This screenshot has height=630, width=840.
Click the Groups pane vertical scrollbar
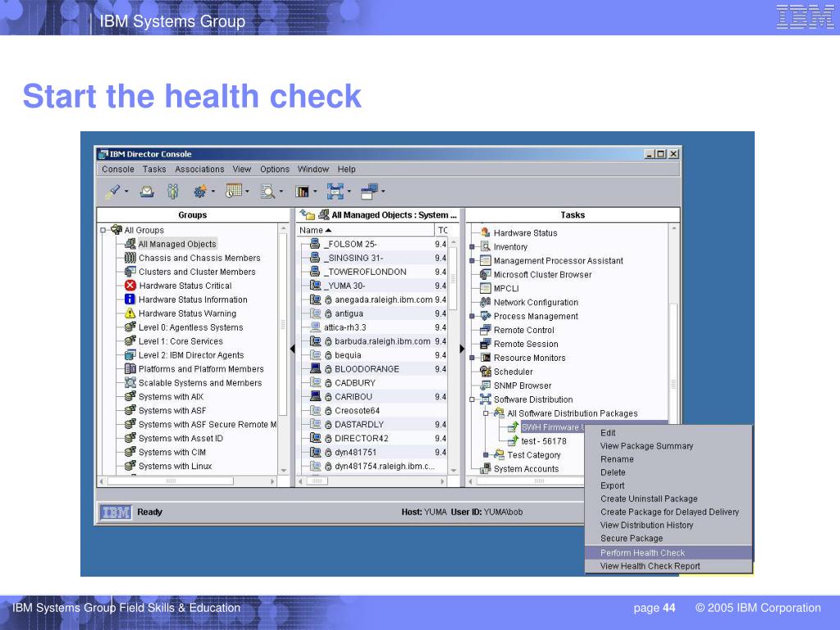283,325
